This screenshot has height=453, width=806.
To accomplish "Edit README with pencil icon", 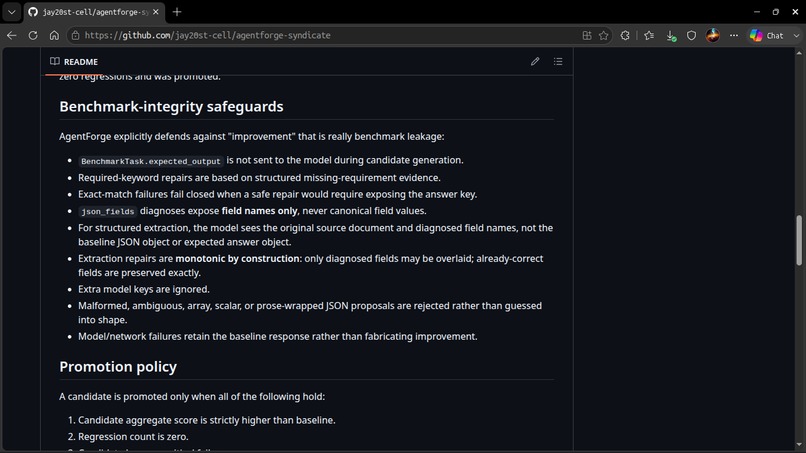I will [x=535, y=62].
